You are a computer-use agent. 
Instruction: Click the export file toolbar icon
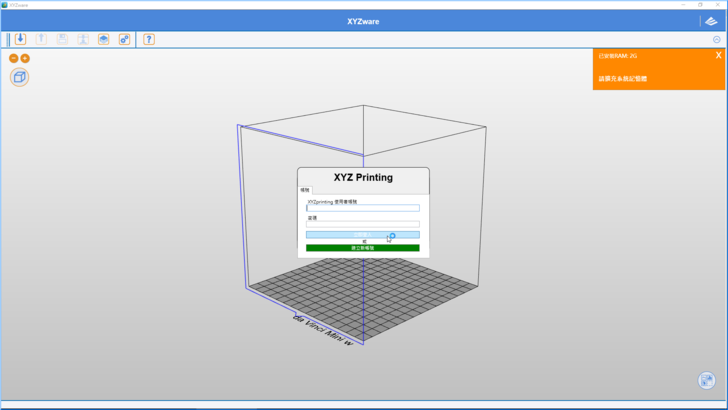pyautogui.click(x=41, y=39)
